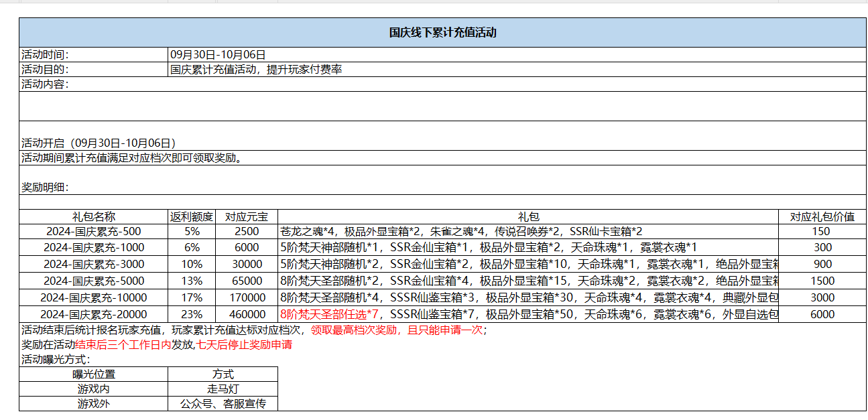Select the gift value cell 150
The height and width of the screenshot is (420, 868).
(x=822, y=231)
